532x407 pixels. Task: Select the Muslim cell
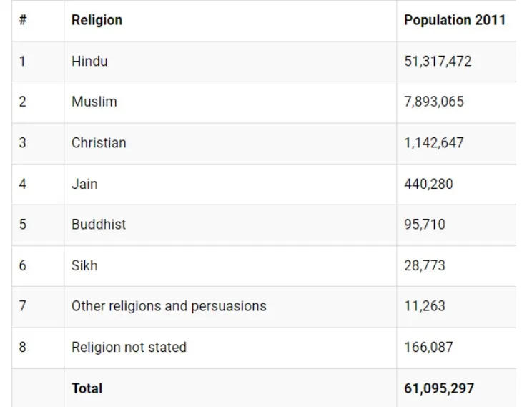point(94,102)
